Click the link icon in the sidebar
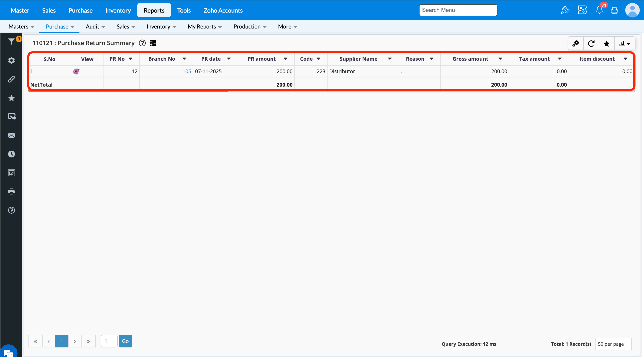This screenshot has width=644, height=357. (11, 79)
